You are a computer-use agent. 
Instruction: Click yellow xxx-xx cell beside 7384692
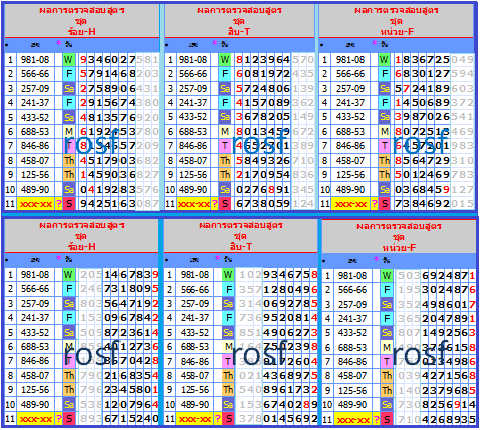click(350, 204)
